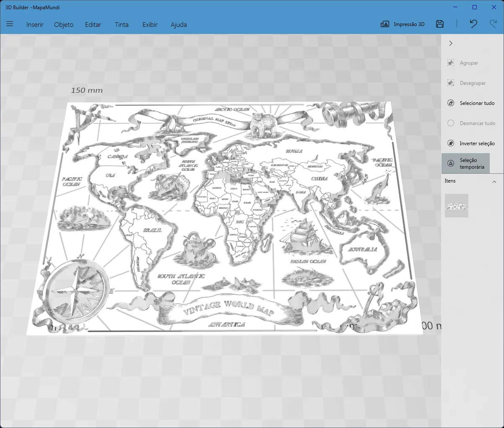The image size is (504, 428).
Task: Click the Selecionar tudo label
Action: click(477, 103)
